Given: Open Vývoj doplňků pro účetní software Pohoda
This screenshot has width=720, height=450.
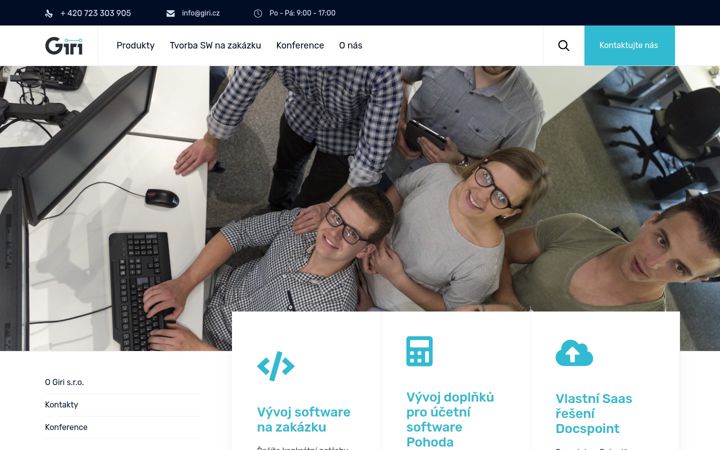Looking at the screenshot, I should coord(450,420).
